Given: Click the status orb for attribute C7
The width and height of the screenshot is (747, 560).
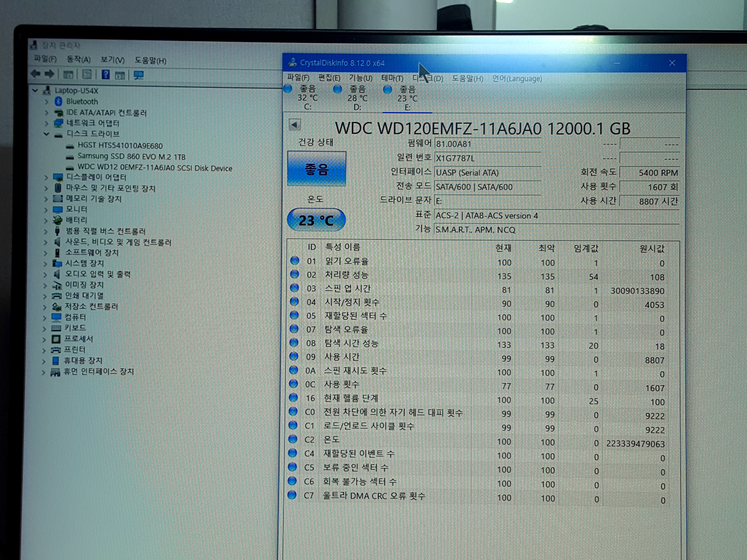Looking at the screenshot, I should 292,495.
